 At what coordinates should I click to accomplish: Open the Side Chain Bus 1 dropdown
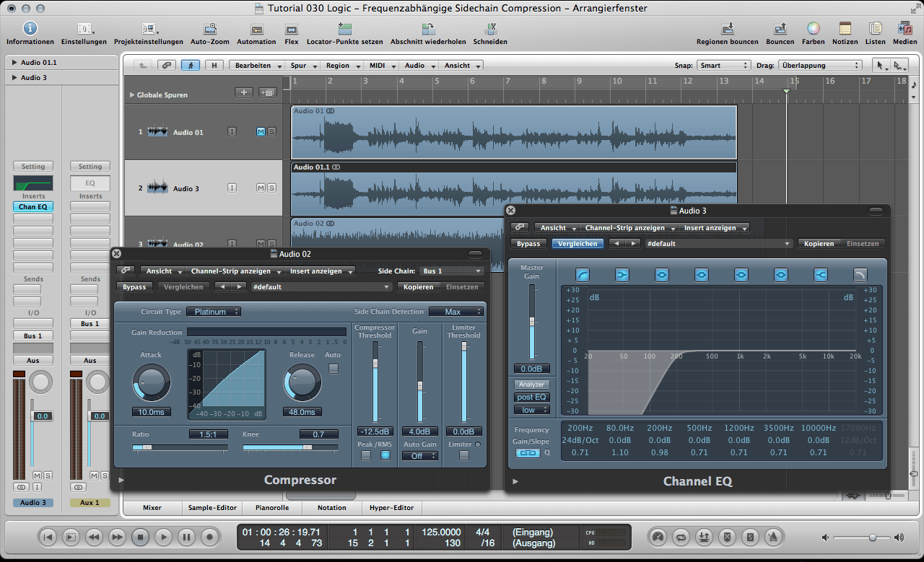452,271
